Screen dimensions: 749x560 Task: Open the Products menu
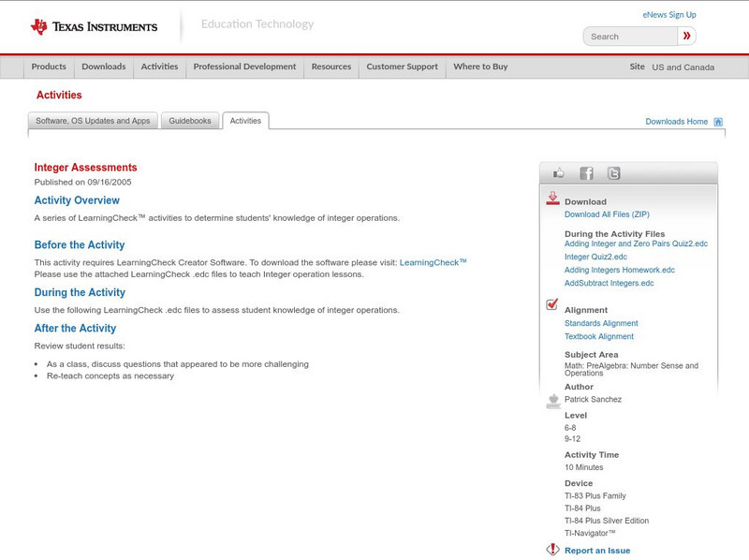[49, 66]
